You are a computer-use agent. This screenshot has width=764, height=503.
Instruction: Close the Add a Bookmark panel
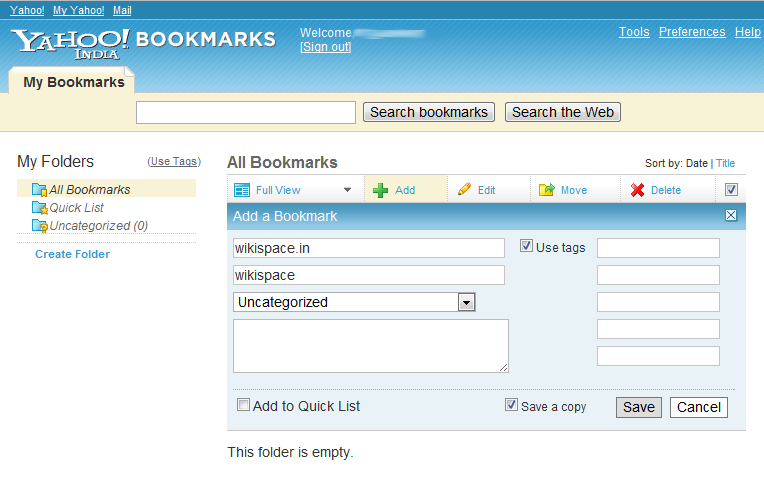pyautogui.click(x=731, y=215)
